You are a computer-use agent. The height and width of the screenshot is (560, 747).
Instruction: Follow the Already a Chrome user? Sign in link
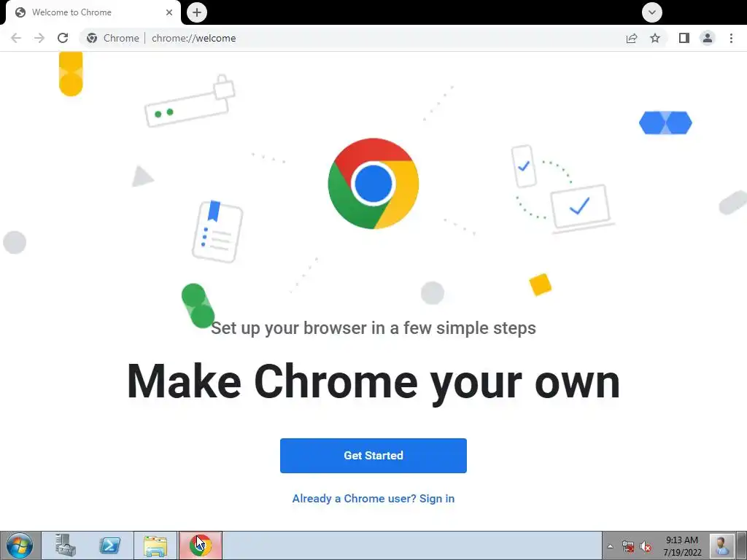coord(373,499)
